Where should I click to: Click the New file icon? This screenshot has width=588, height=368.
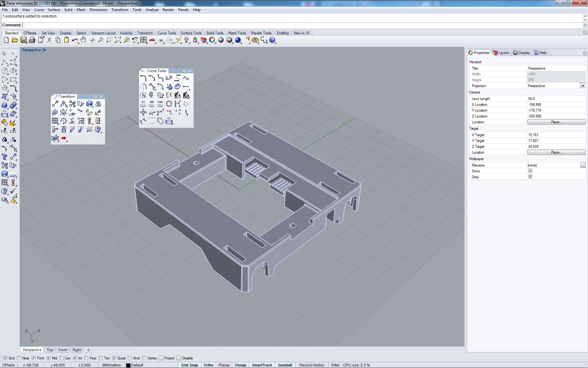(6, 40)
